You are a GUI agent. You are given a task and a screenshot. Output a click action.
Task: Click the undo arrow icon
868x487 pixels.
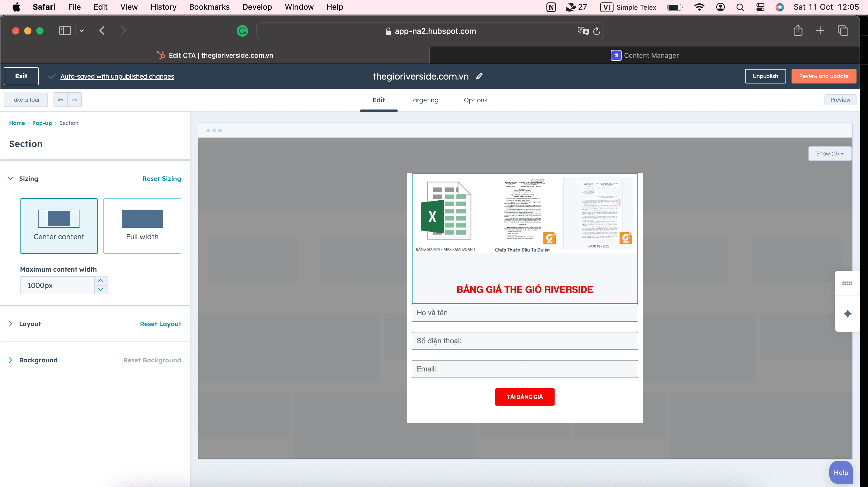point(60,100)
